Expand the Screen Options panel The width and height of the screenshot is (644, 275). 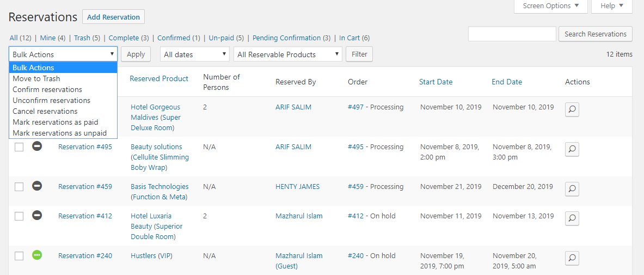(550, 6)
